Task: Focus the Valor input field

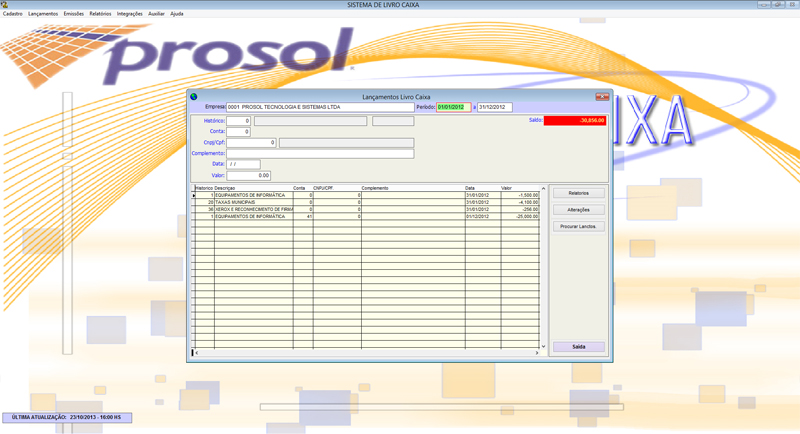Action: pos(248,175)
